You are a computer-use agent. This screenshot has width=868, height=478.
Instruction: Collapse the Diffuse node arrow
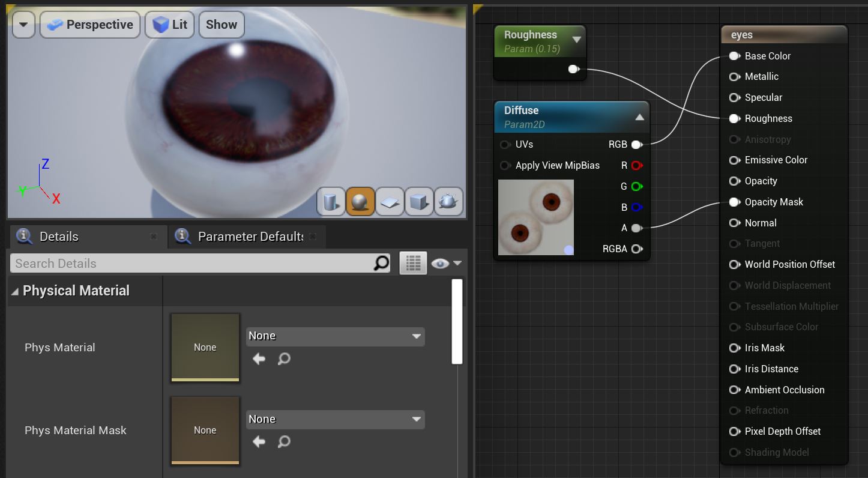[640, 117]
